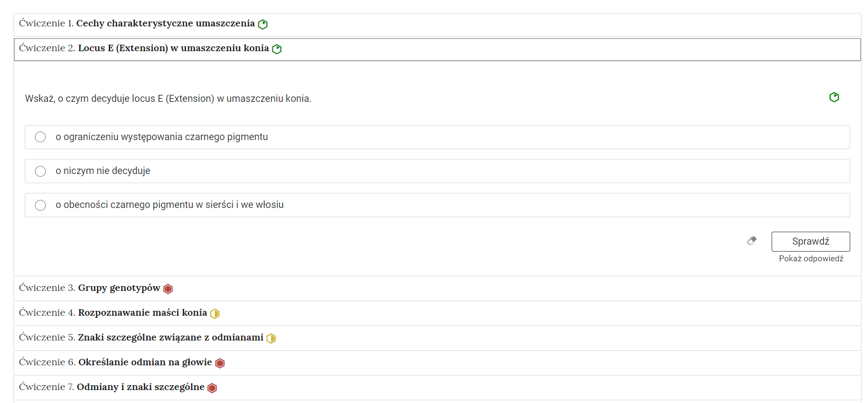Click the 'Pokaż odpowiedź' link
This screenshot has height=403, width=868.
point(811,259)
